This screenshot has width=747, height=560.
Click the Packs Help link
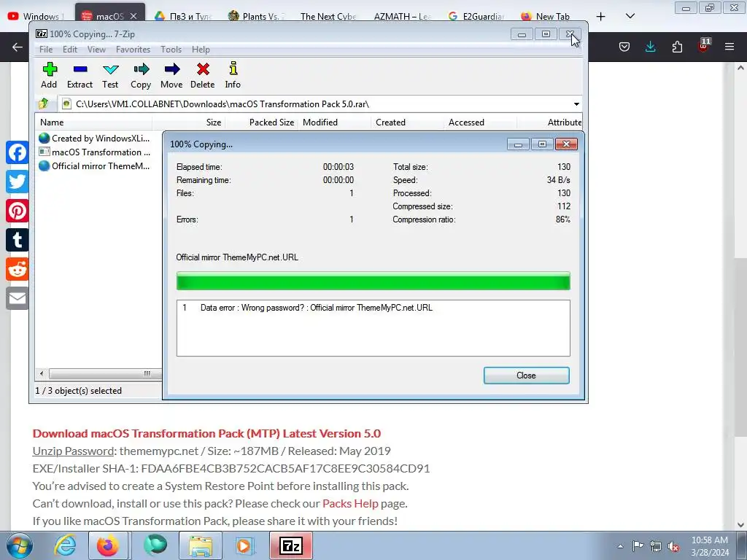coord(350,503)
